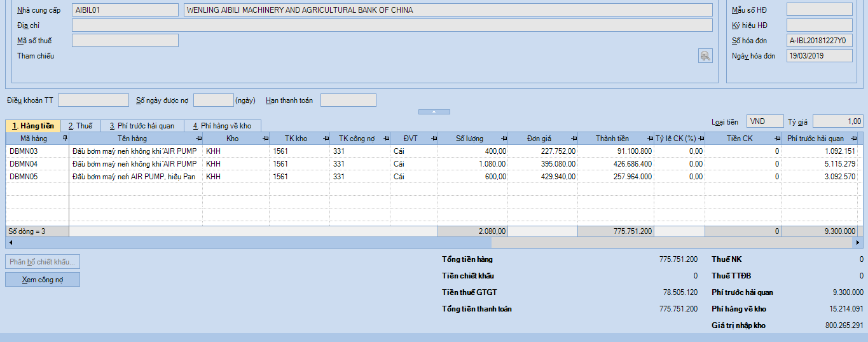Click Đơn giá cell 227.752,00
This screenshot has width=868, height=342.
coord(543,151)
